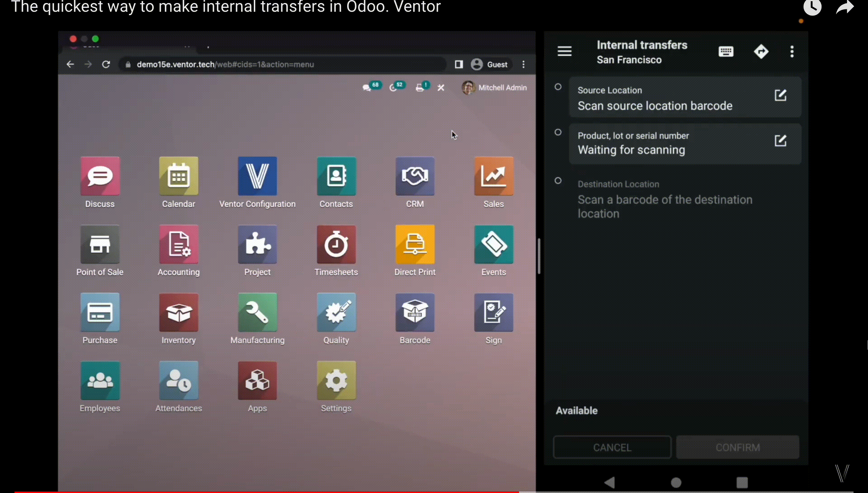Select Product lot or serial number radio button
Viewport: 868px width, 493px height.
(557, 132)
